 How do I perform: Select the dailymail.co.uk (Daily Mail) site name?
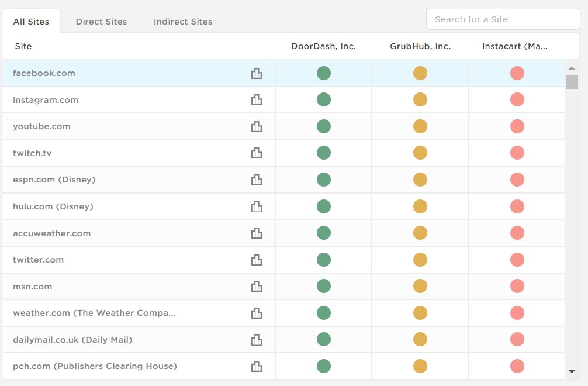tap(72, 340)
